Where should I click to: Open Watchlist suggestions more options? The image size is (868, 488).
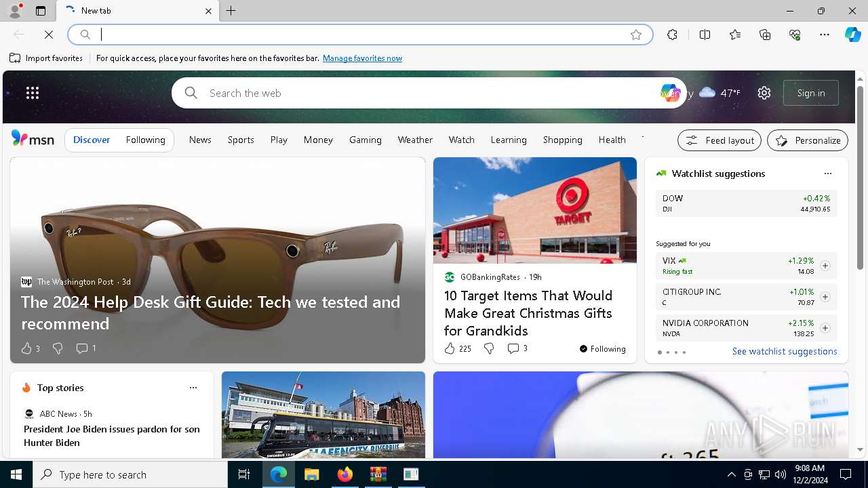827,174
